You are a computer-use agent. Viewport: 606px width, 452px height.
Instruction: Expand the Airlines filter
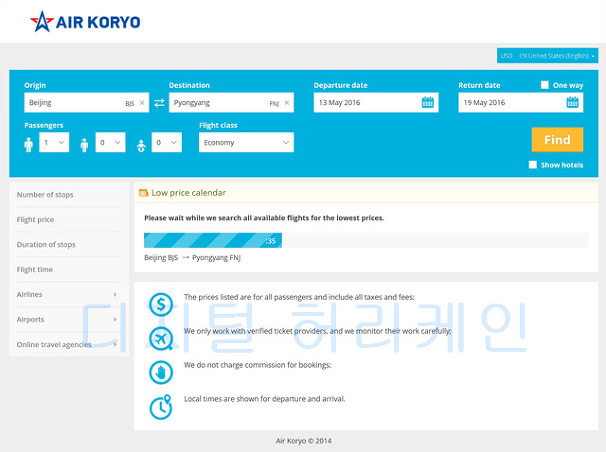(x=67, y=294)
